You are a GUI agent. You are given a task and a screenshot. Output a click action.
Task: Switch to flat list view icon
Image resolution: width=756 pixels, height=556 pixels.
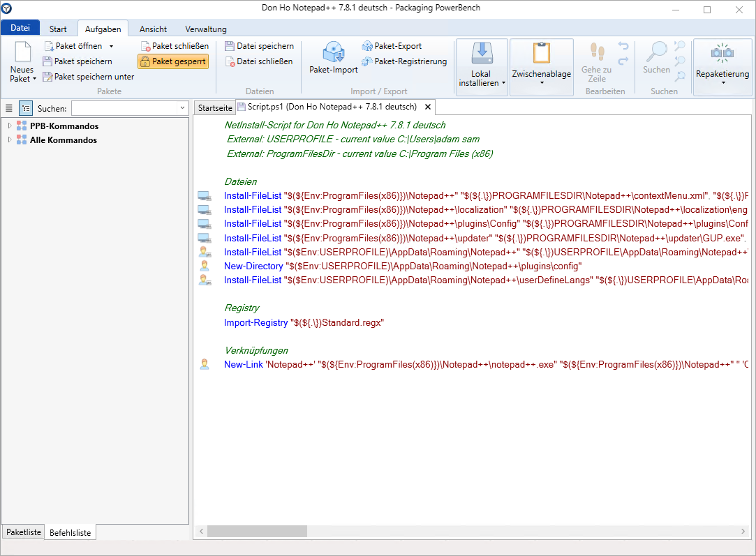[9, 108]
